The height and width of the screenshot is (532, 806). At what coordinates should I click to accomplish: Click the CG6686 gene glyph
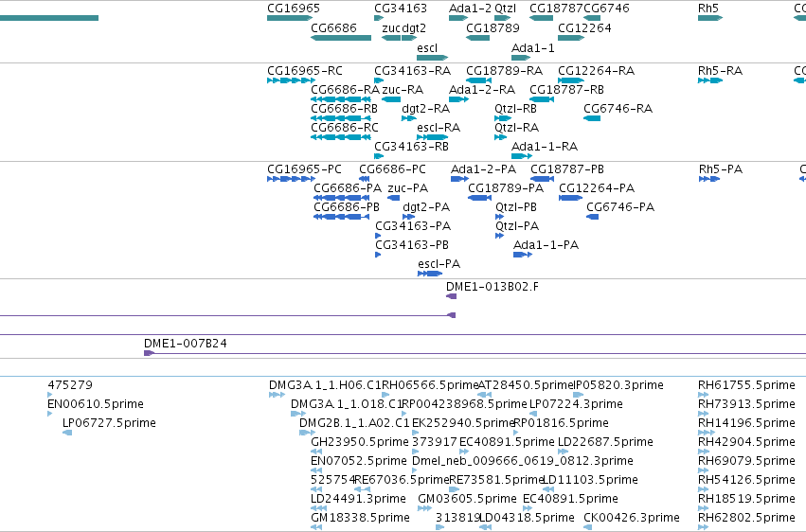[341, 38]
